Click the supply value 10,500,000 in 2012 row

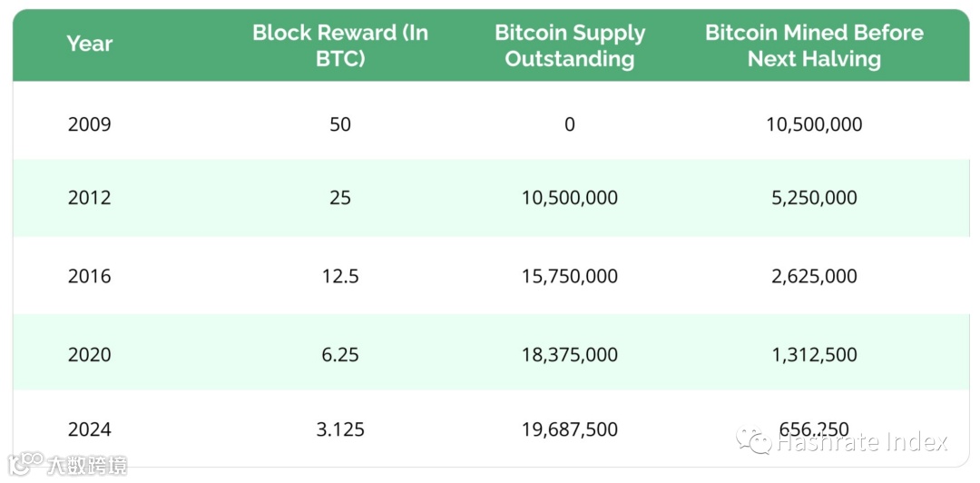(x=570, y=198)
